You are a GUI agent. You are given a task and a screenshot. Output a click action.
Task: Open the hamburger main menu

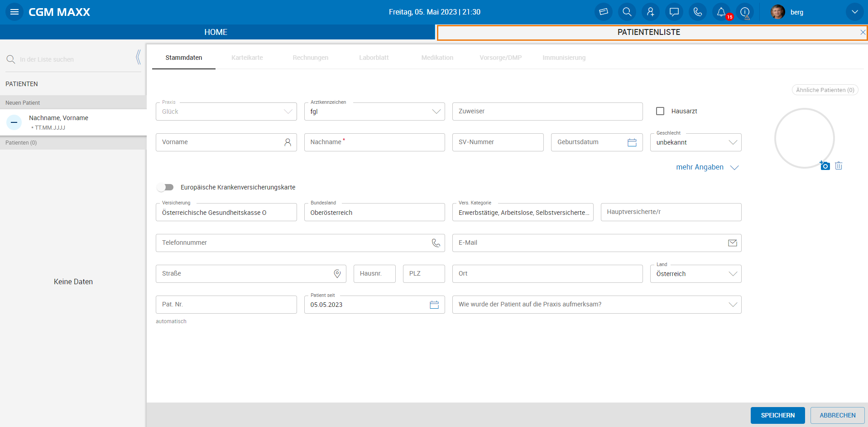[x=14, y=12]
